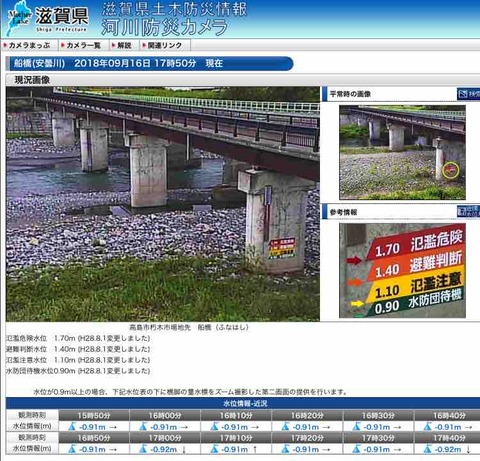
Task: Open the normal-time bridge thumbnail image
Action: point(402,152)
